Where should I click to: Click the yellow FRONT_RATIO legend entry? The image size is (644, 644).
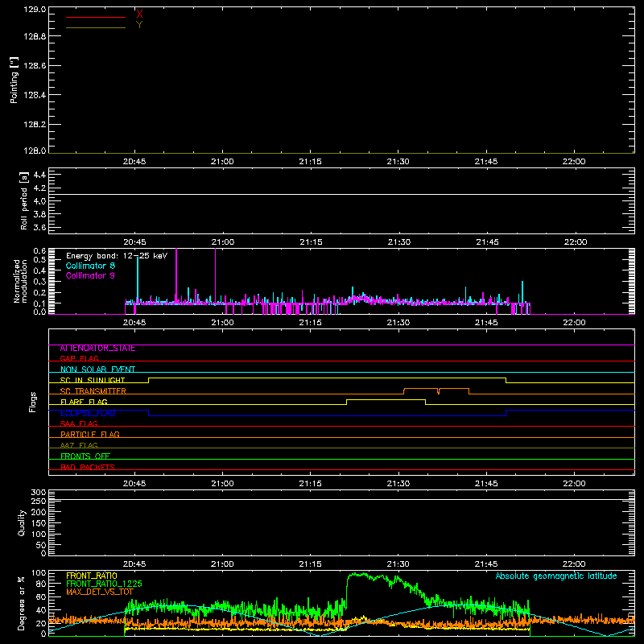click(x=92, y=576)
